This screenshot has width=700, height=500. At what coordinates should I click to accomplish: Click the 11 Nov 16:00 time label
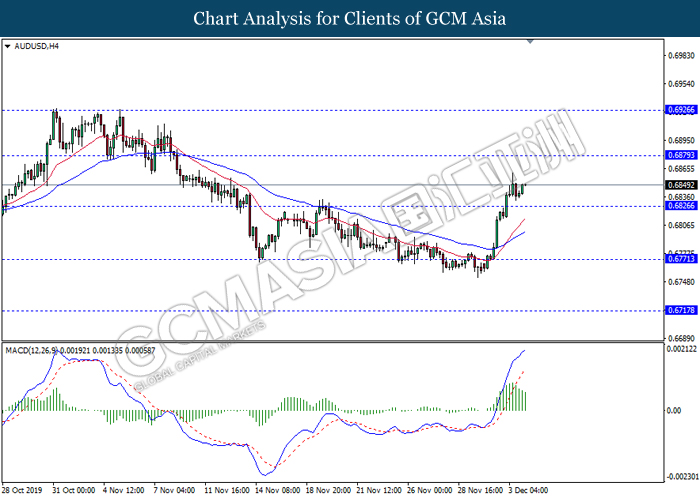coord(227,490)
